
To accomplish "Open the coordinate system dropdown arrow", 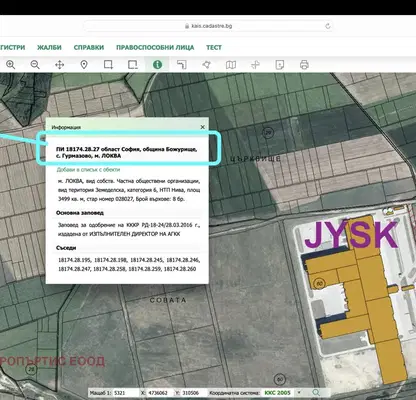I will click(x=299, y=393).
